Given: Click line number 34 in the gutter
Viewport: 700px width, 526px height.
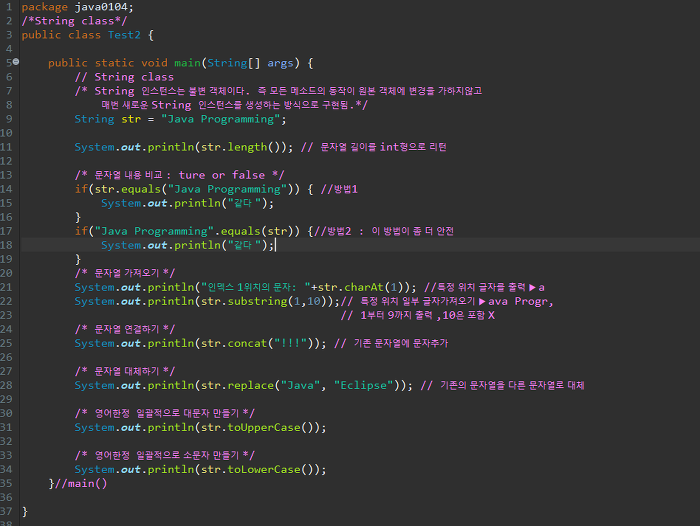Looking at the screenshot, I should pyautogui.click(x=6, y=470).
